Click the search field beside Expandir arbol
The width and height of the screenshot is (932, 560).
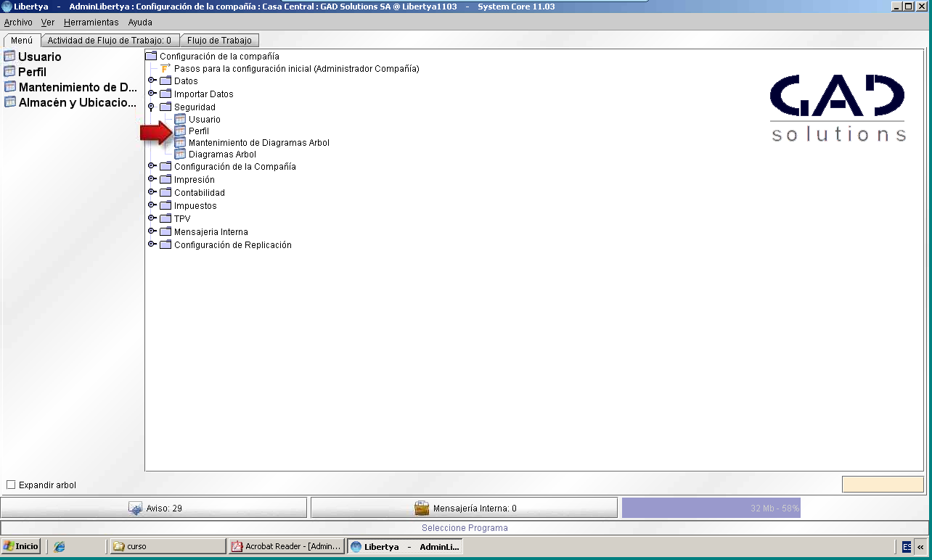coord(883,484)
